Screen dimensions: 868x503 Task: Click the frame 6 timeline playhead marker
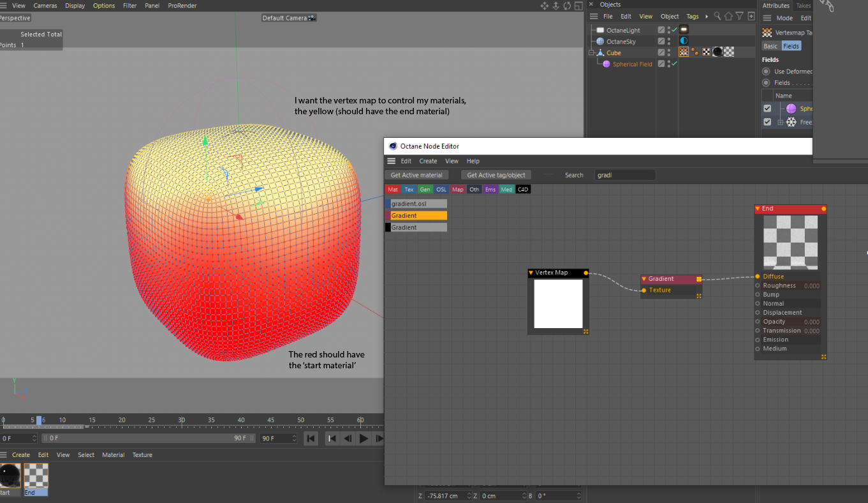pos(39,420)
